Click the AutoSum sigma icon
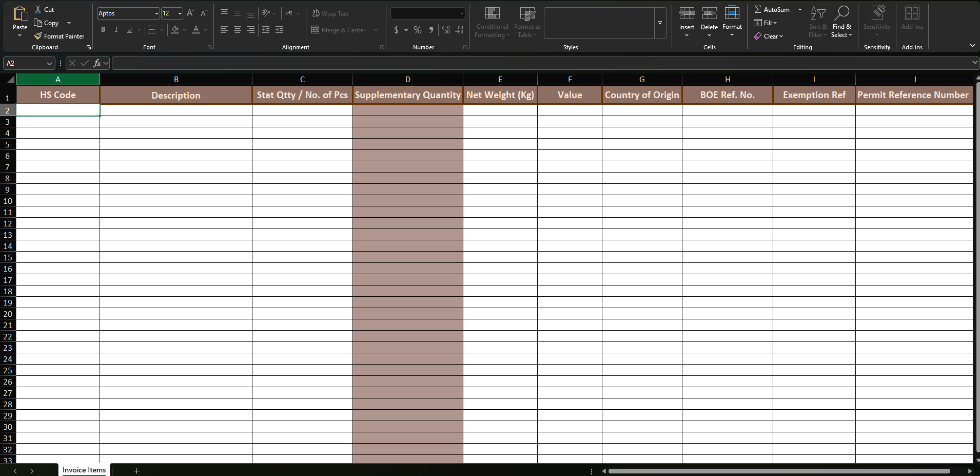Viewport: 980px width, 476px height. (757, 9)
